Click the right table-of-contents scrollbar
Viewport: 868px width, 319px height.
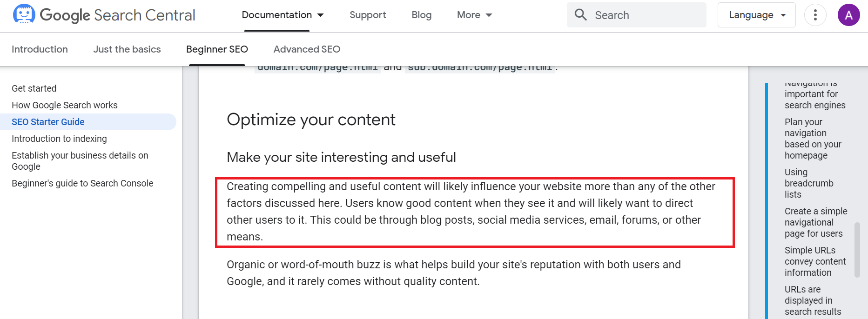click(x=857, y=250)
